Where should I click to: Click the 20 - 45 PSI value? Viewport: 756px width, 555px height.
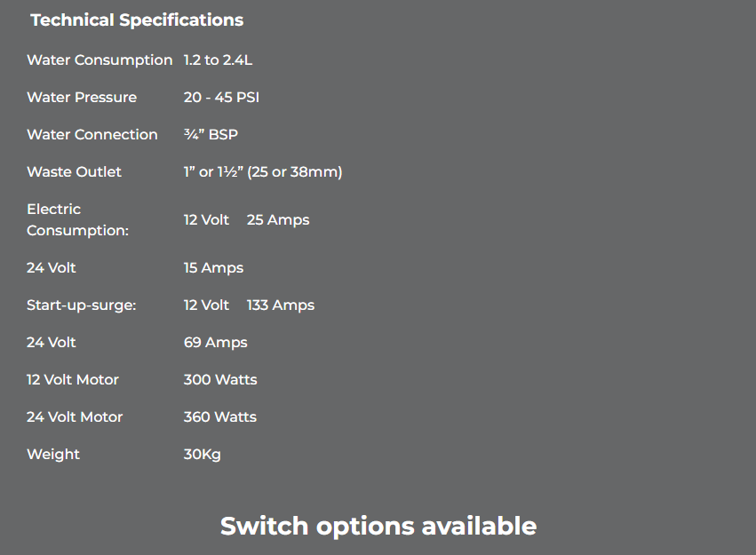(x=221, y=98)
